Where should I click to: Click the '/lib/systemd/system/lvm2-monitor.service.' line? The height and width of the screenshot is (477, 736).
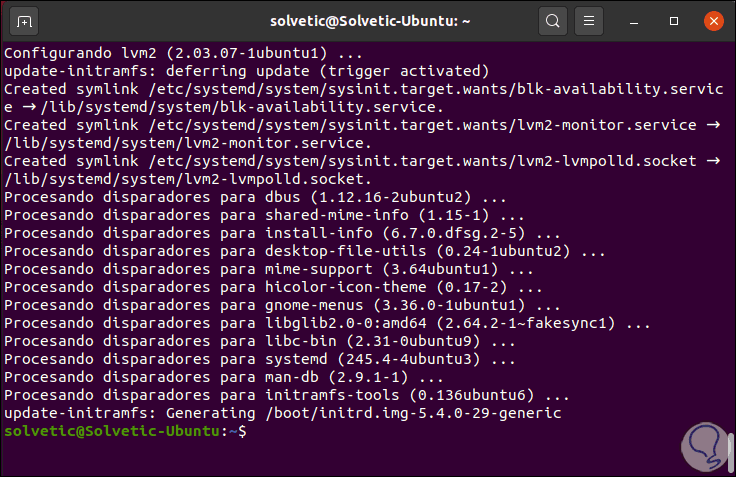pos(188,143)
